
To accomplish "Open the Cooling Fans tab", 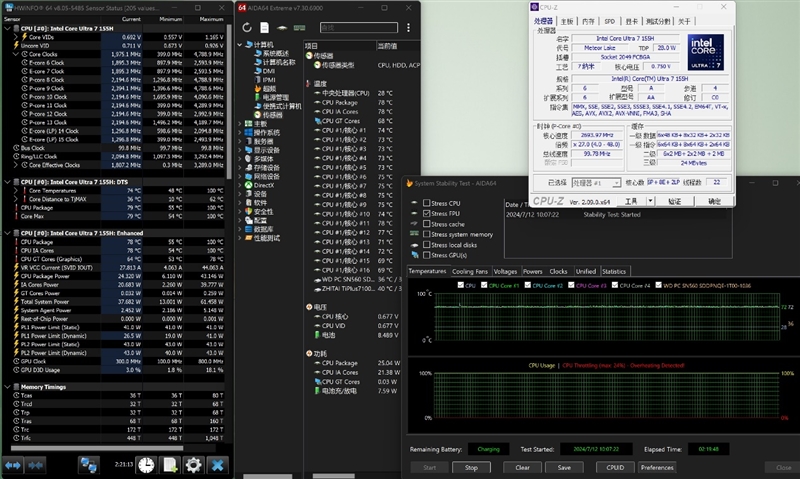I will (470, 271).
